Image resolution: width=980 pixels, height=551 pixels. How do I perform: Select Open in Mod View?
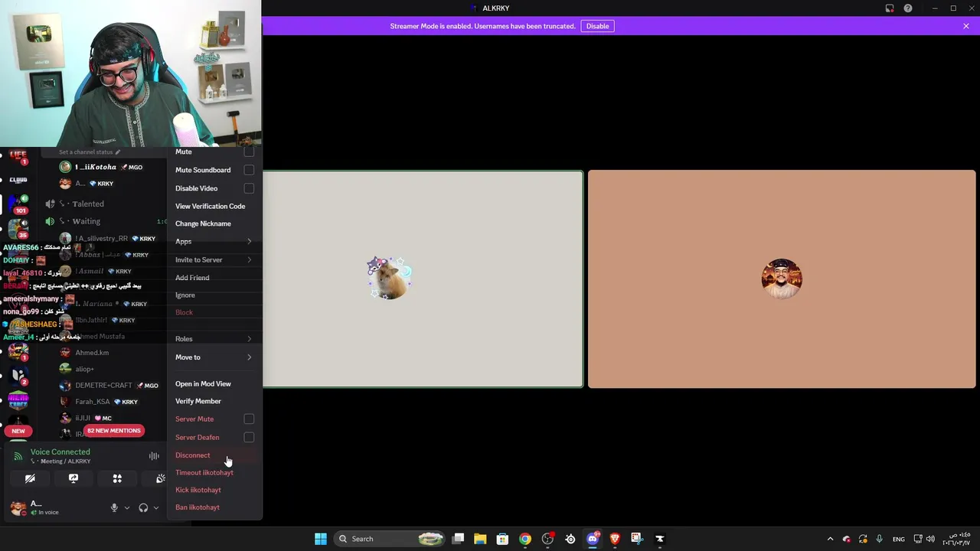coord(214,384)
